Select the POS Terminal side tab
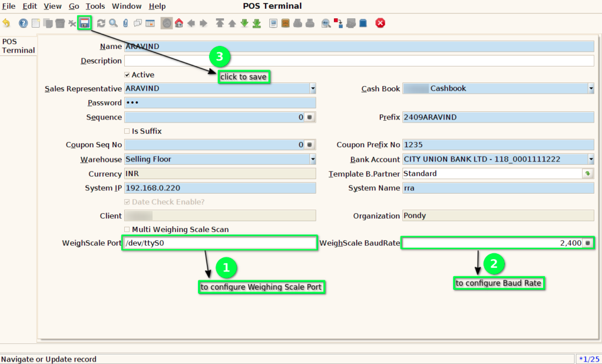The width and height of the screenshot is (602, 364). point(18,46)
